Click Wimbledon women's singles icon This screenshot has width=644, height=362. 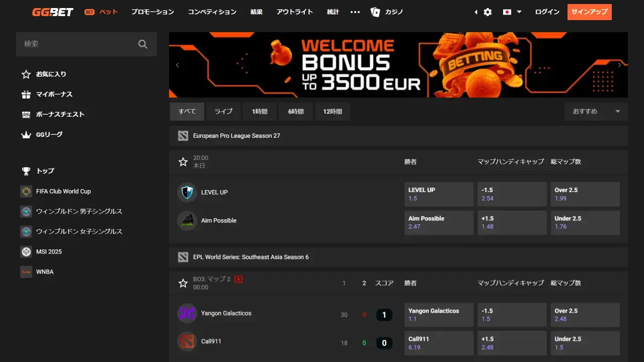[26, 231]
